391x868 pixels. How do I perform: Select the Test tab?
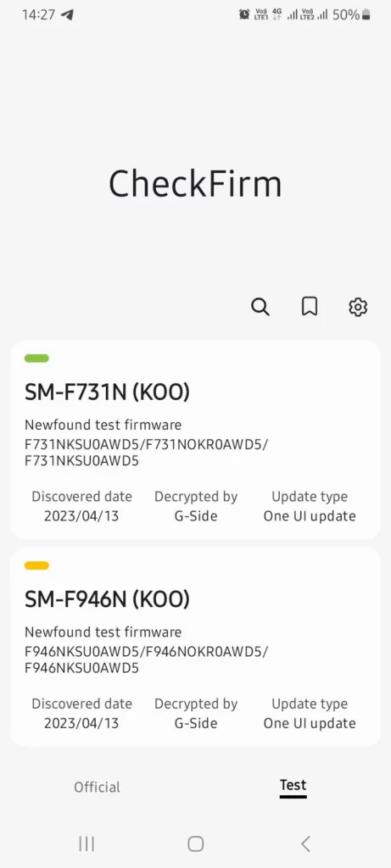click(x=293, y=785)
